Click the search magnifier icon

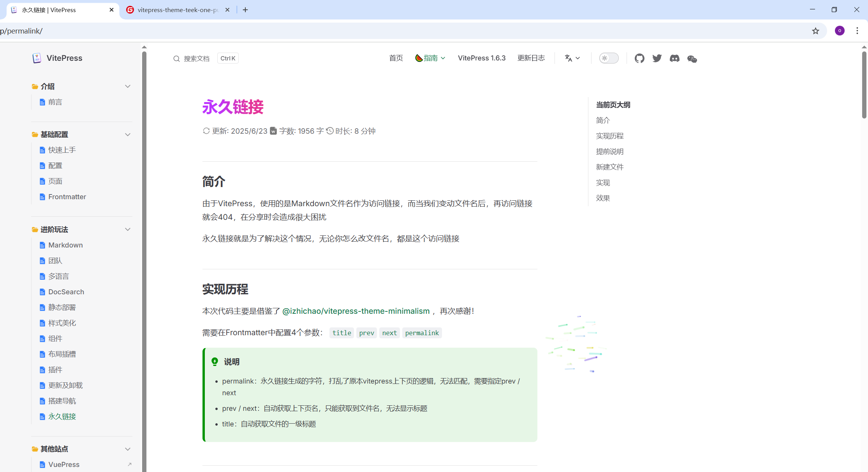point(176,58)
